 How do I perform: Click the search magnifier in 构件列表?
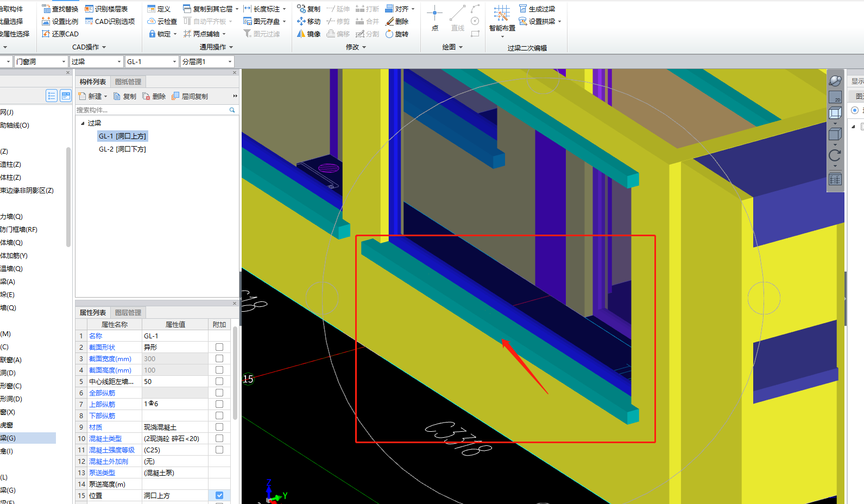click(x=232, y=110)
